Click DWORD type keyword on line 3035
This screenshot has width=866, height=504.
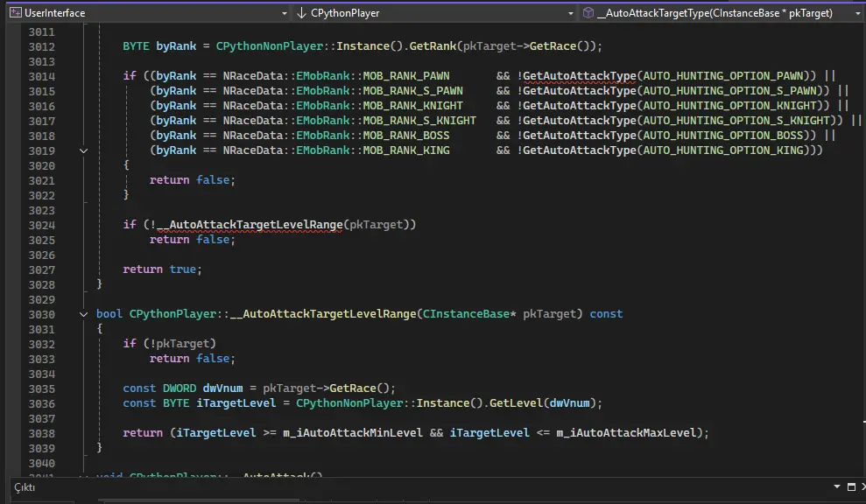[179, 388]
